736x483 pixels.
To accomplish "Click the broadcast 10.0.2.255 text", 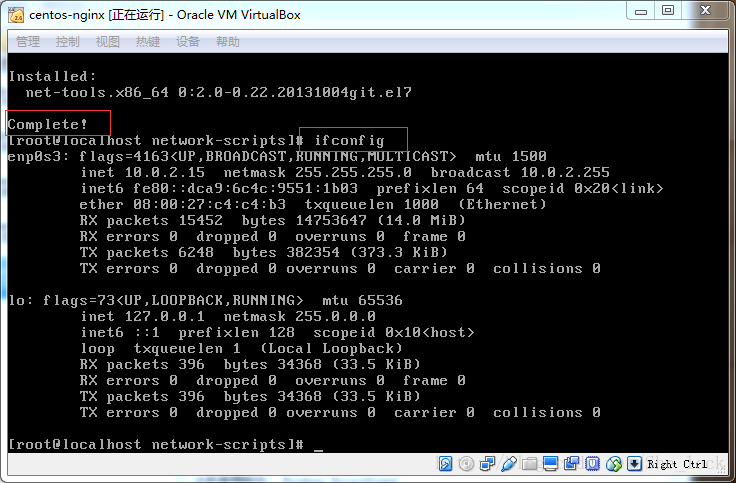I will coord(520,172).
